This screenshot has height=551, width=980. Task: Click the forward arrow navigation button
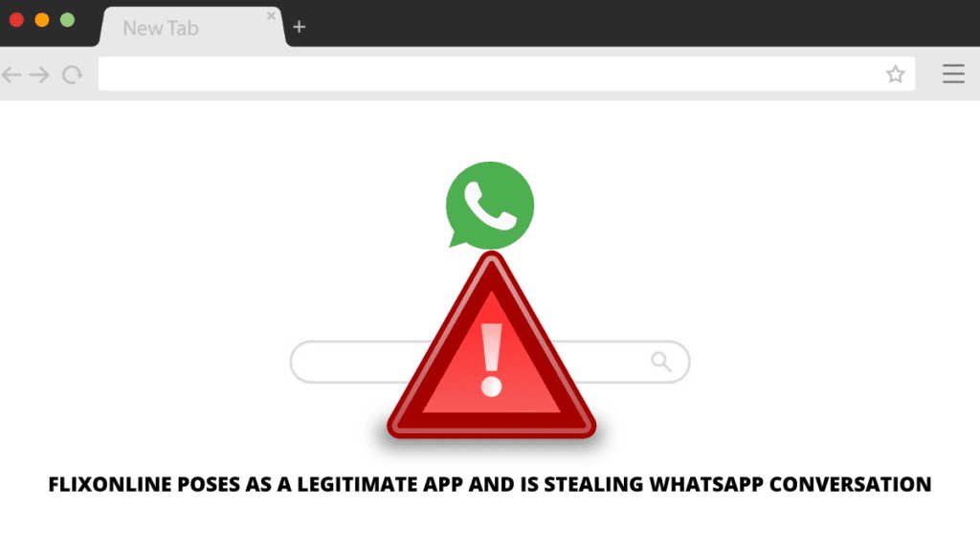(39, 75)
